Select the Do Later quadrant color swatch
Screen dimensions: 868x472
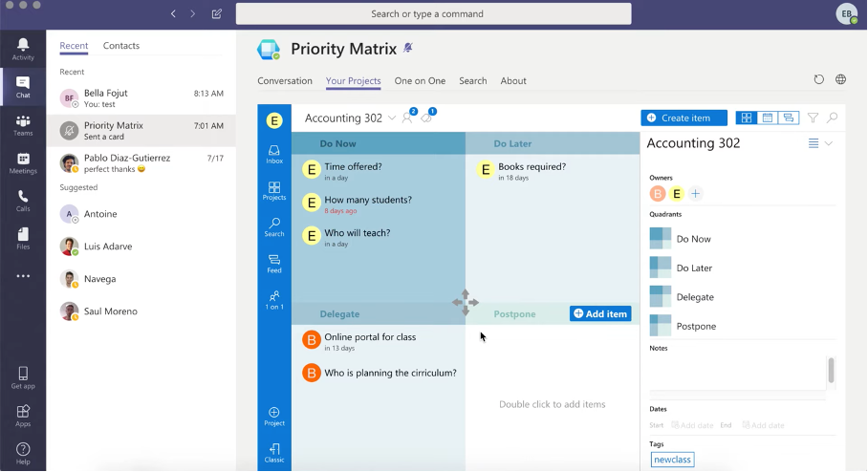pyautogui.click(x=661, y=268)
